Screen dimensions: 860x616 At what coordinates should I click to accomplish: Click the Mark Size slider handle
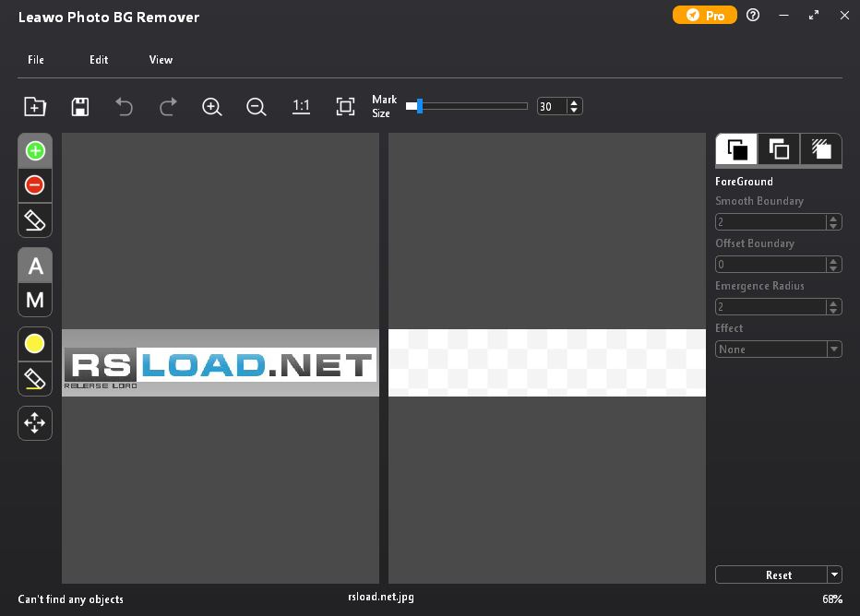[420, 106]
